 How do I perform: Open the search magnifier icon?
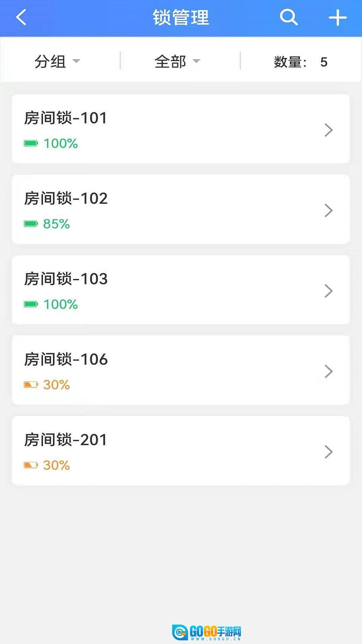coord(289,17)
